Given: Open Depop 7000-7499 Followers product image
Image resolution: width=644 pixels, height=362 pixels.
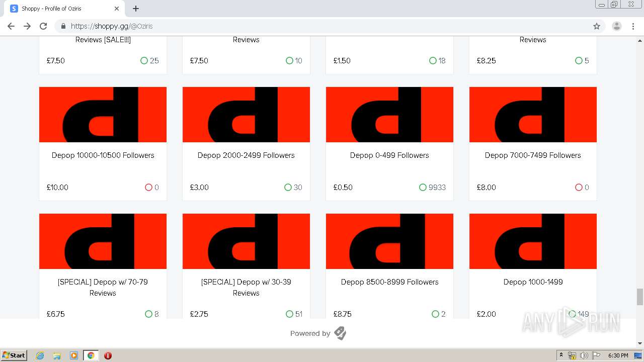Looking at the screenshot, I should coord(533,115).
